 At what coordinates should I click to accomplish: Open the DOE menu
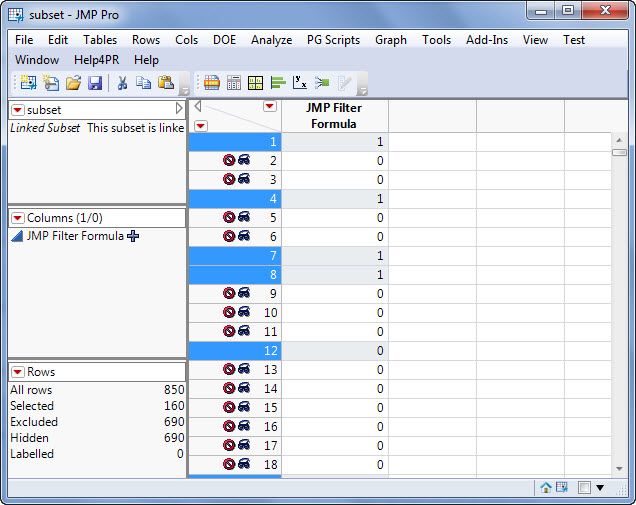coord(224,40)
